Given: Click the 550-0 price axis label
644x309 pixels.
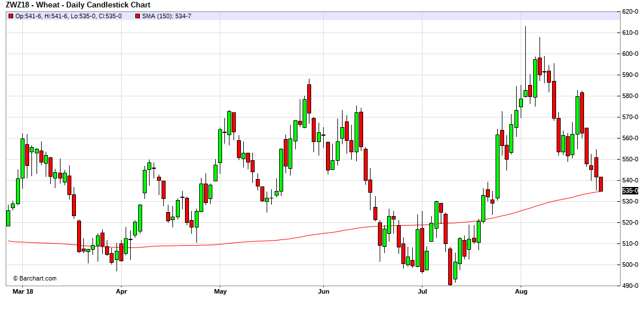Looking at the screenshot, I should [630, 159].
